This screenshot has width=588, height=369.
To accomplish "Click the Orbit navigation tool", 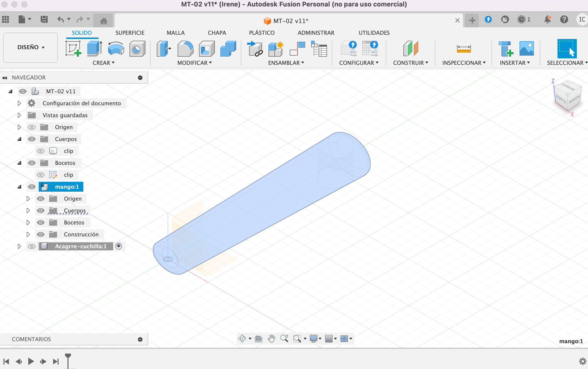I will tap(242, 338).
